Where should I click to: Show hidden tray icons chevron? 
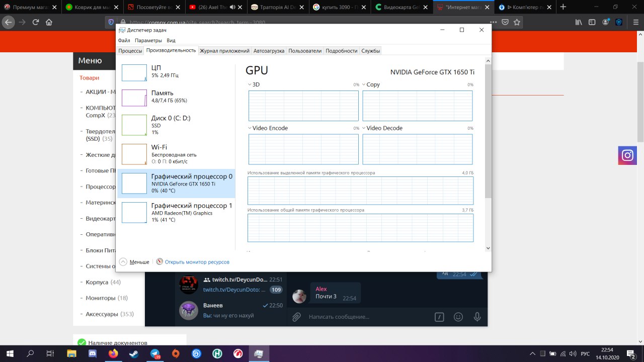533,353
